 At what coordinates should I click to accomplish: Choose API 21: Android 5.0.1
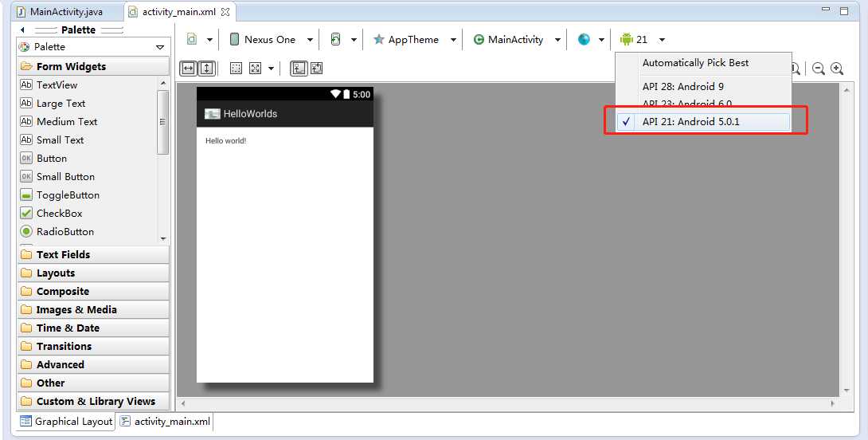tap(704, 122)
